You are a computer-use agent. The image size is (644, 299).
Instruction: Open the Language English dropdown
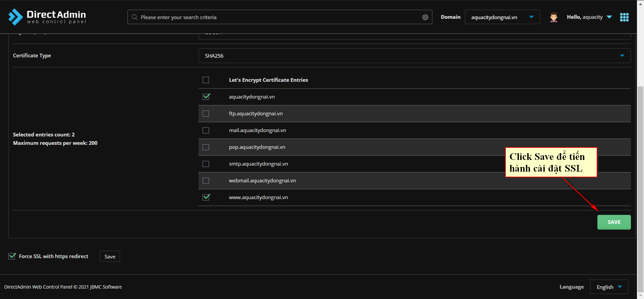609,287
